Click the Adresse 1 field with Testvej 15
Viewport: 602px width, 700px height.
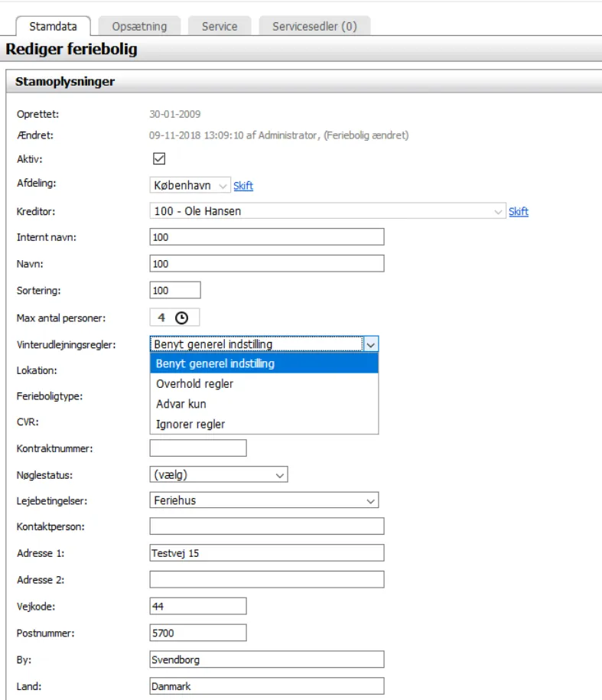(267, 553)
